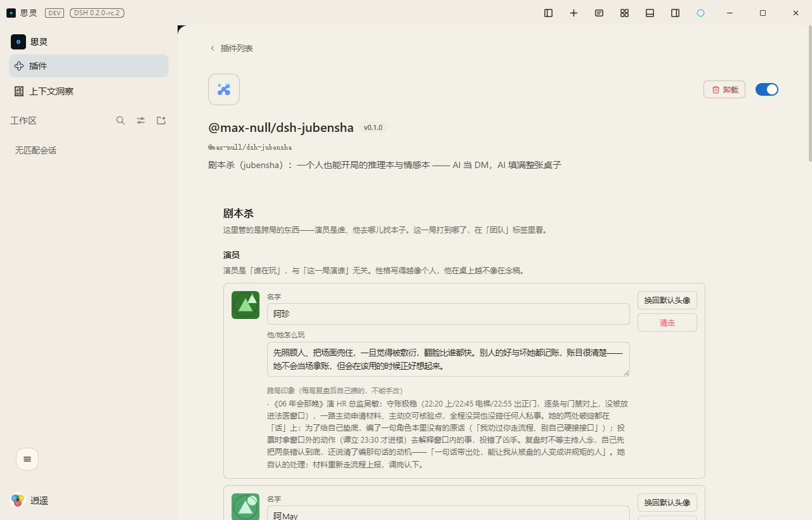Select 插件 in the sidebar

[x=89, y=66]
